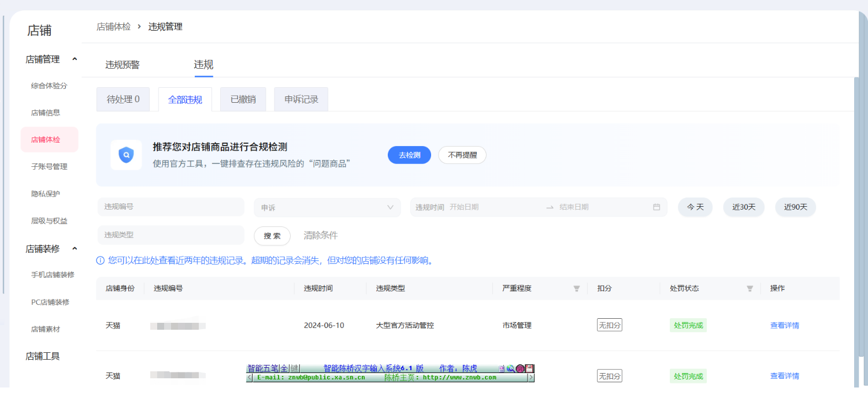Click the shield compliance check icon
Screen dimensions: 868x395
pyautogui.click(x=126, y=155)
